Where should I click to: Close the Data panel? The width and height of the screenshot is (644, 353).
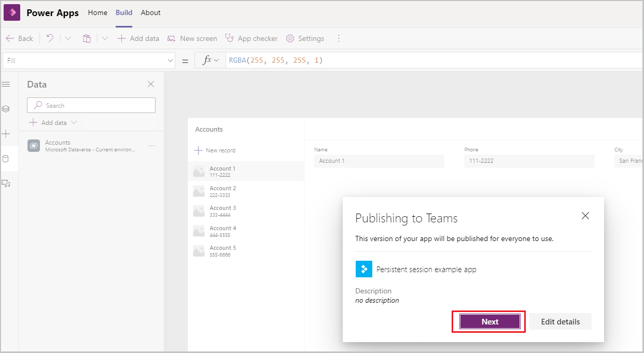coord(151,84)
